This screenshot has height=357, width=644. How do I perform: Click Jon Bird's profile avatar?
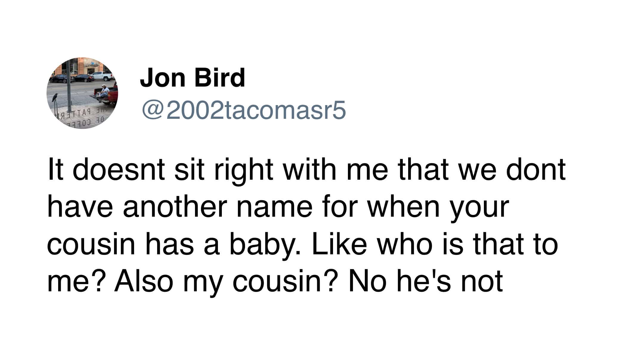tap(82, 93)
